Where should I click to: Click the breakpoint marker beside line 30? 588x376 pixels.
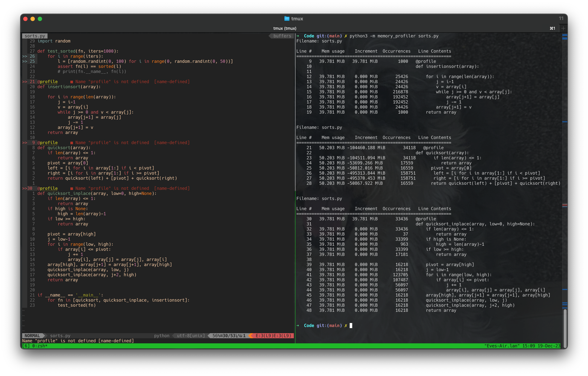(25, 188)
